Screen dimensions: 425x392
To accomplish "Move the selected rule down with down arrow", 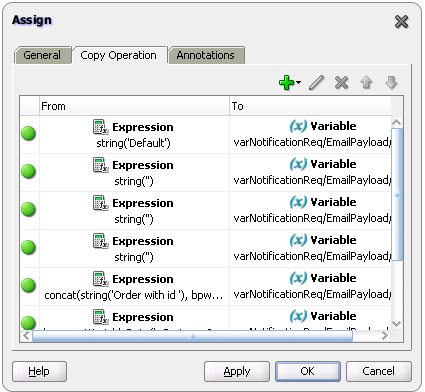I will 391,82.
